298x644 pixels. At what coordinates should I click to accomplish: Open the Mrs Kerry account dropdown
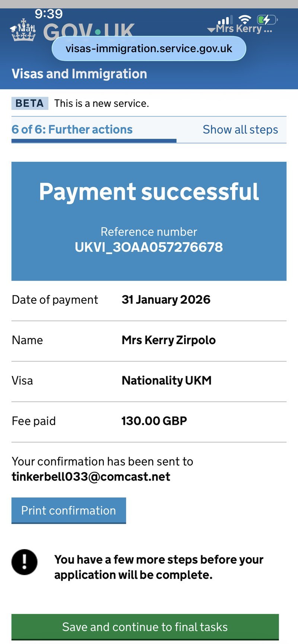pos(240,29)
